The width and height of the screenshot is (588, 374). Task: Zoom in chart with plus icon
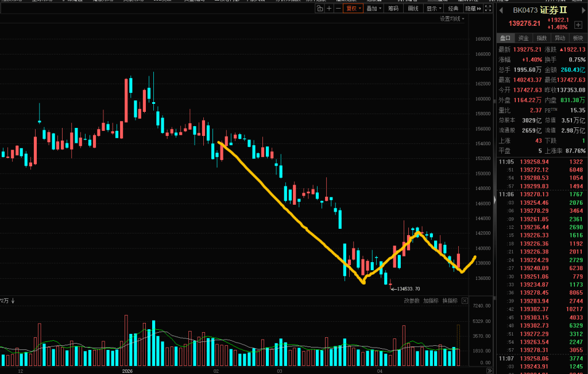(328, 9)
